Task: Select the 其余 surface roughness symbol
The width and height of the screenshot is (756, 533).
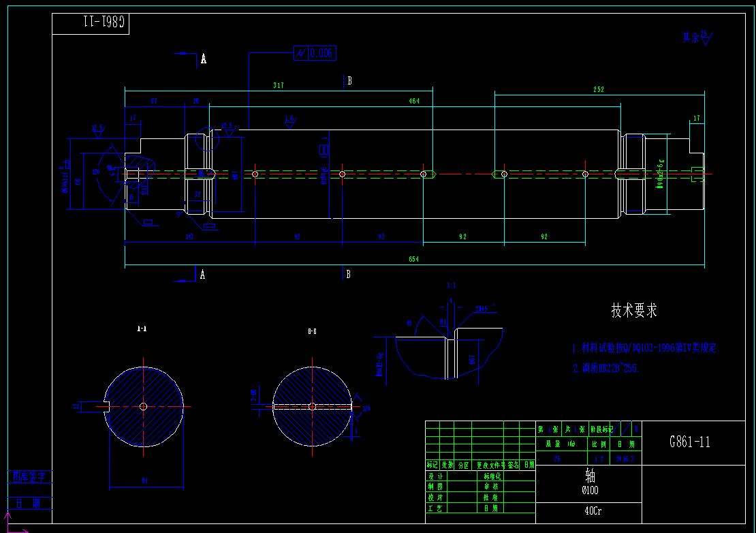Action: coord(697,37)
